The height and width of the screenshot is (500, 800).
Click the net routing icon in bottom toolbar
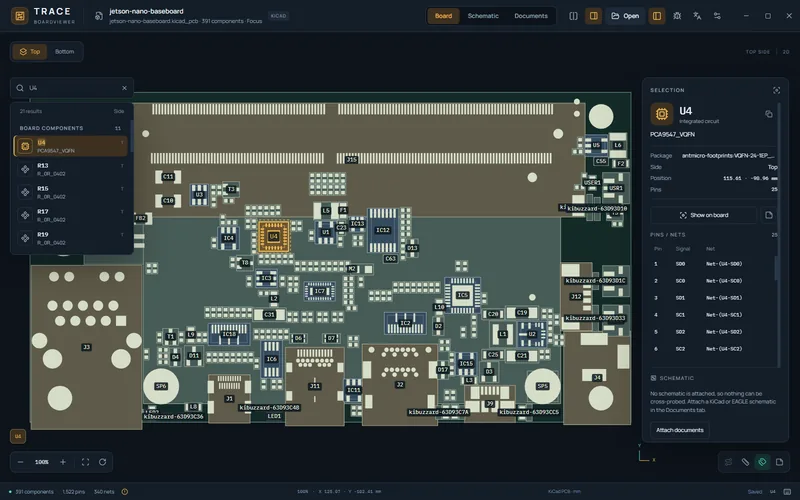pos(728,462)
